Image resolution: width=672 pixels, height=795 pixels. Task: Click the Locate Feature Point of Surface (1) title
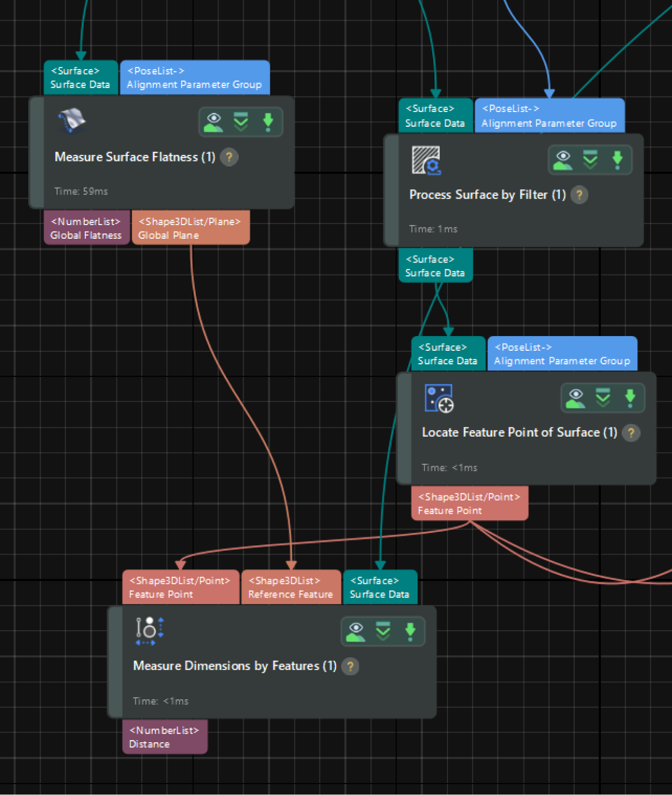520,432
